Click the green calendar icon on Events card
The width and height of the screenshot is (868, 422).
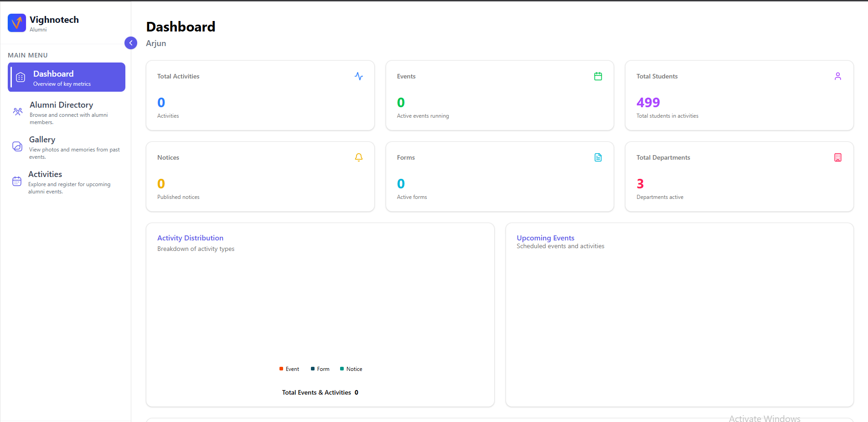[x=598, y=76]
